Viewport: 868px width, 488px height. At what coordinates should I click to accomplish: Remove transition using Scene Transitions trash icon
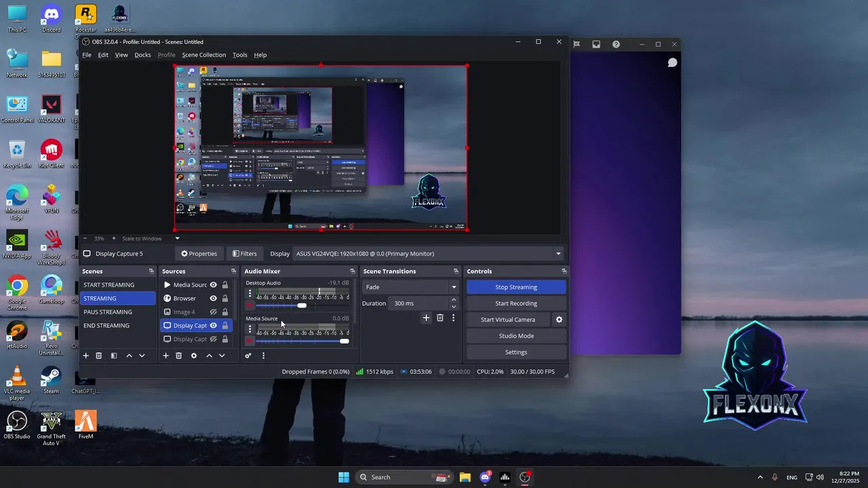point(439,318)
